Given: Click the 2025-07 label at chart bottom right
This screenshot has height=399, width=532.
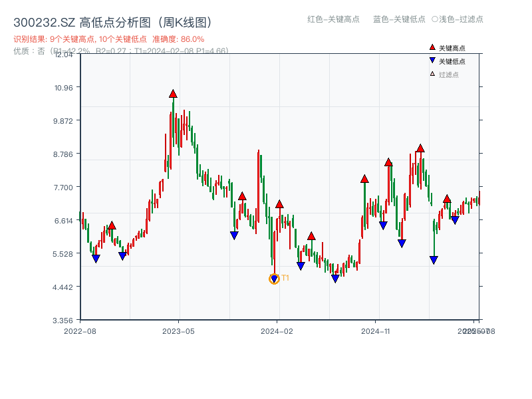Looking at the screenshot, I should 473,331.
